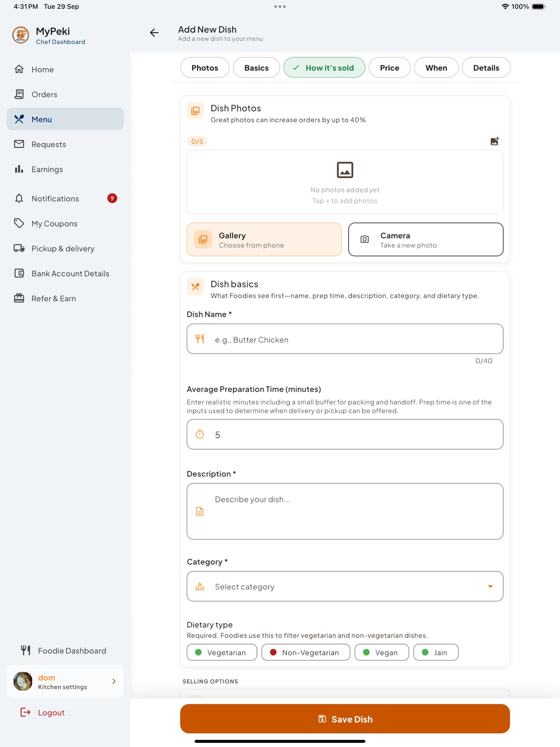Switch to the Photos tab
Viewport: 560px width, 747px height.
[x=205, y=68]
